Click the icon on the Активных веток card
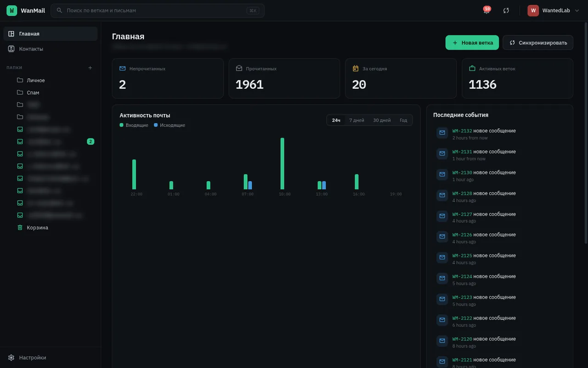The width and height of the screenshot is (588, 368). (472, 69)
